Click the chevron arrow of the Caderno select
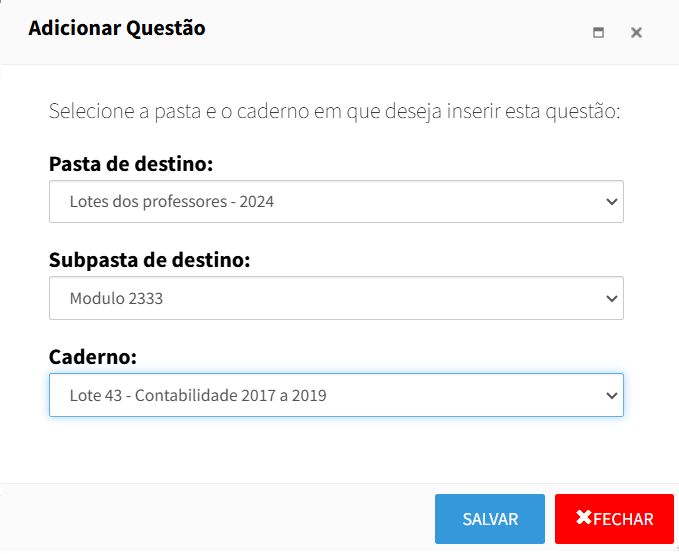 [x=612, y=395]
